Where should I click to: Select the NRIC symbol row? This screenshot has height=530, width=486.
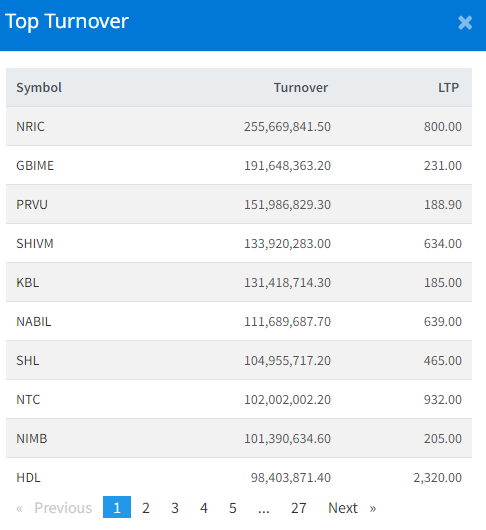(239, 126)
